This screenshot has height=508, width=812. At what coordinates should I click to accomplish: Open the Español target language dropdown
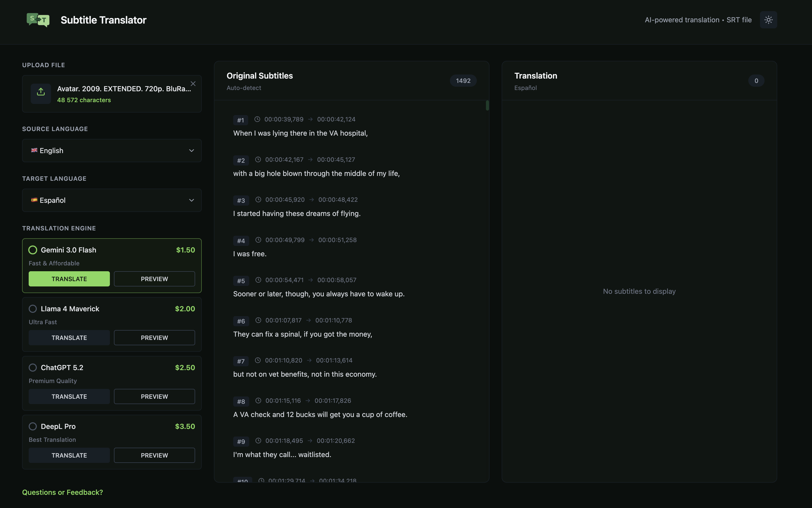(112, 200)
